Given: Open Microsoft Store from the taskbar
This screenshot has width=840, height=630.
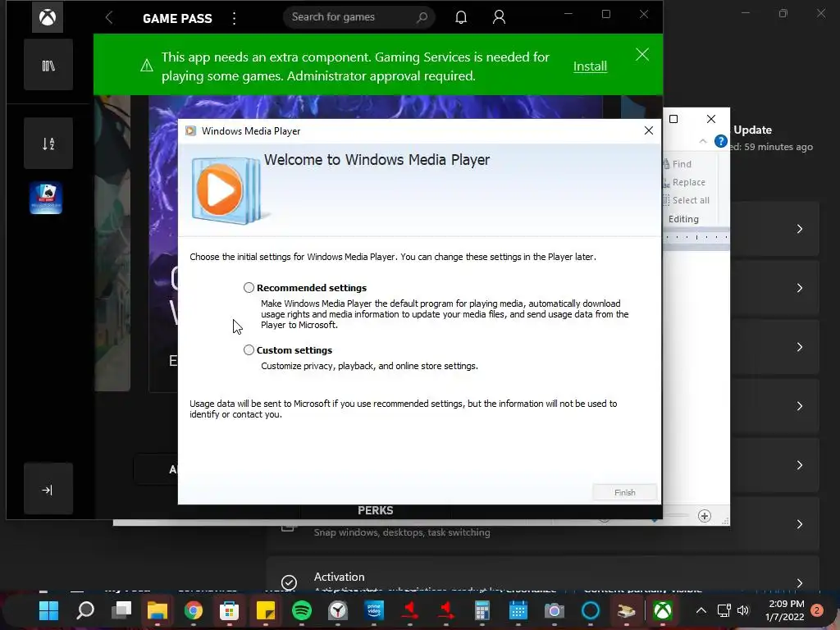Looking at the screenshot, I should [230, 610].
